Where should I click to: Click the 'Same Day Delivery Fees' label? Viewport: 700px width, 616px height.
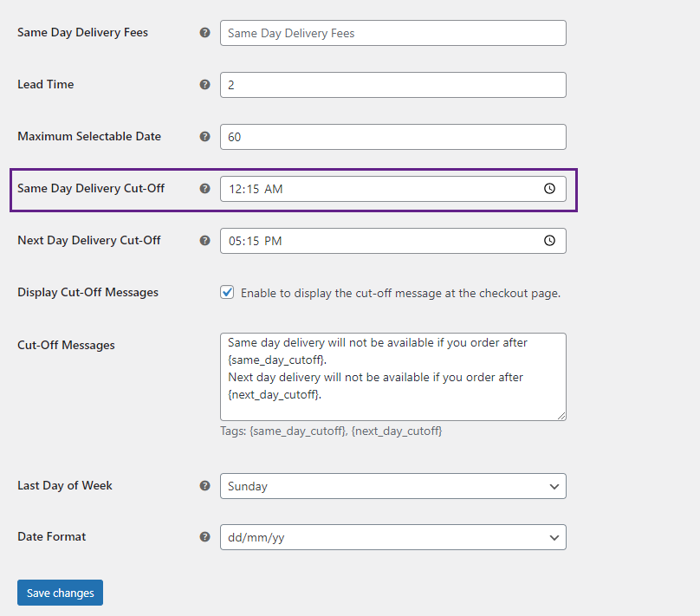(x=82, y=33)
